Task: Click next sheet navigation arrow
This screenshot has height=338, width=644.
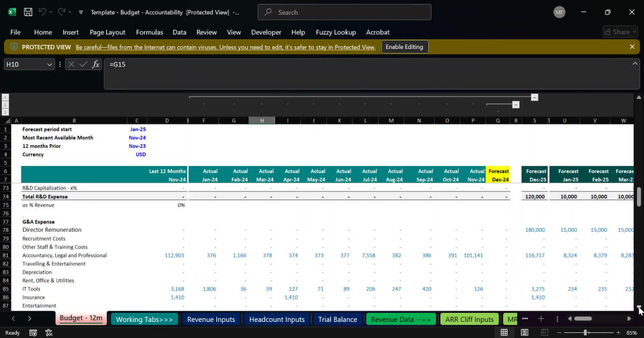Action: click(x=30, y=319)
